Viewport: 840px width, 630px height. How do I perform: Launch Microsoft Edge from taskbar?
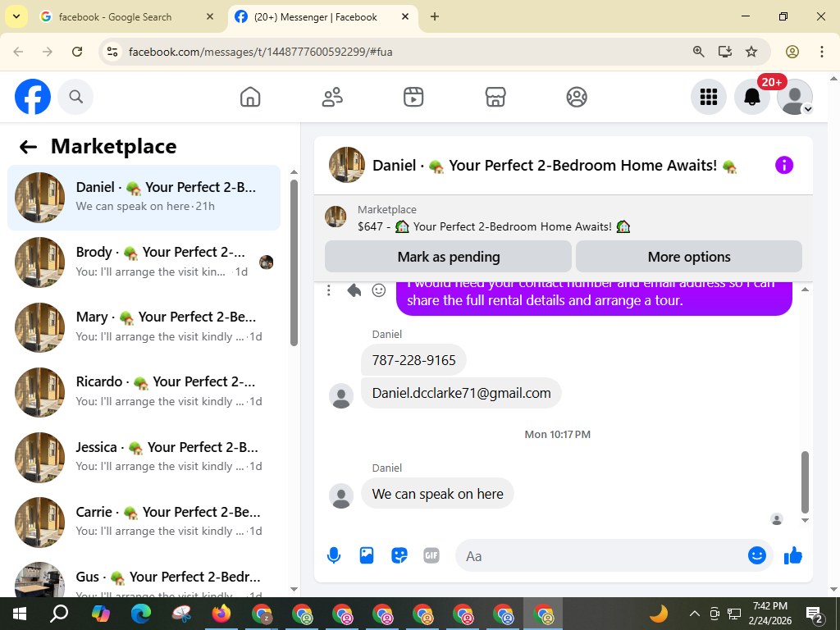pos(141,614)
